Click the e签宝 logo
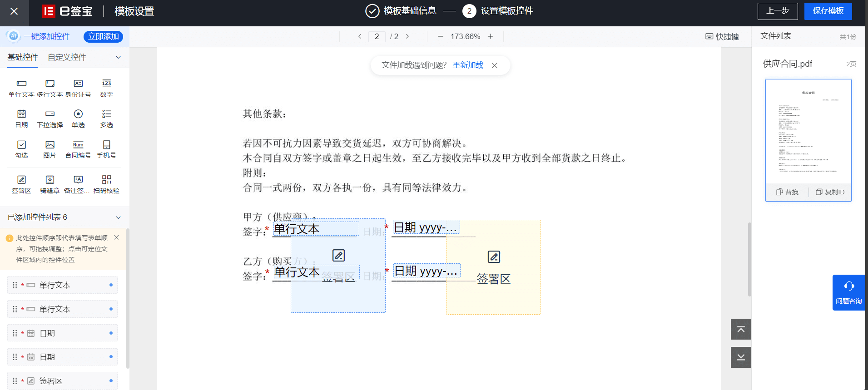Image resolution: width=868 pixels, height=390 pixels. pyautogui.click(x=67, y=11)
